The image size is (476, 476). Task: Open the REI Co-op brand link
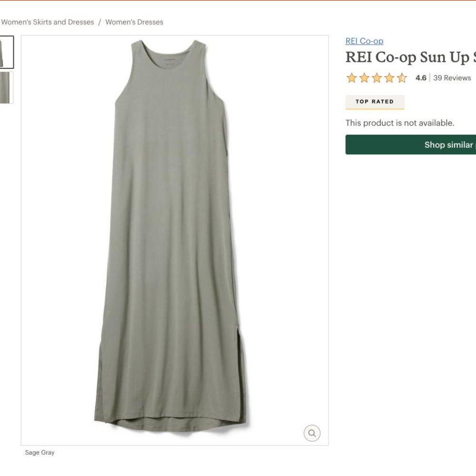click(364, 41)
